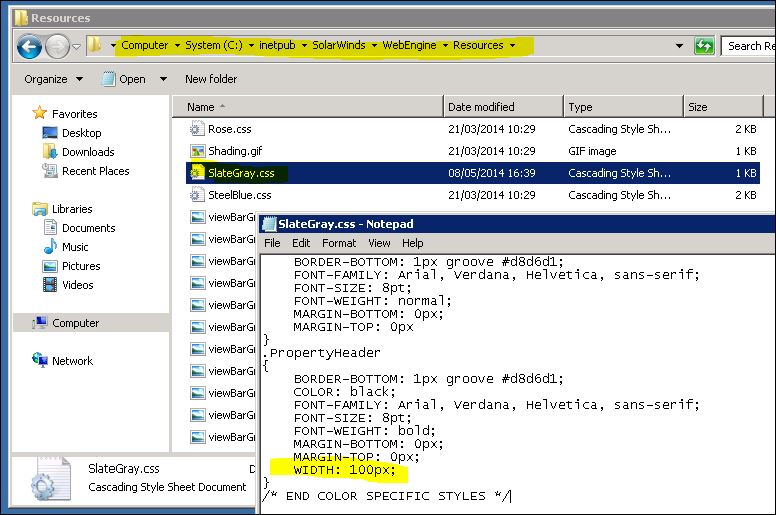
Task: Click the Videos filmstrip icon
Action: pyautogui.click(x=50, y=284)
